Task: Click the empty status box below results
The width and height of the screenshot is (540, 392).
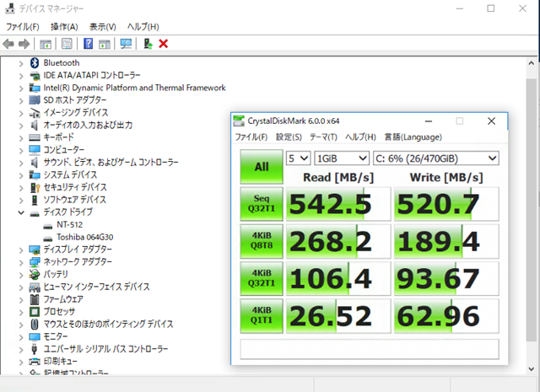Action: coord(370,349)
